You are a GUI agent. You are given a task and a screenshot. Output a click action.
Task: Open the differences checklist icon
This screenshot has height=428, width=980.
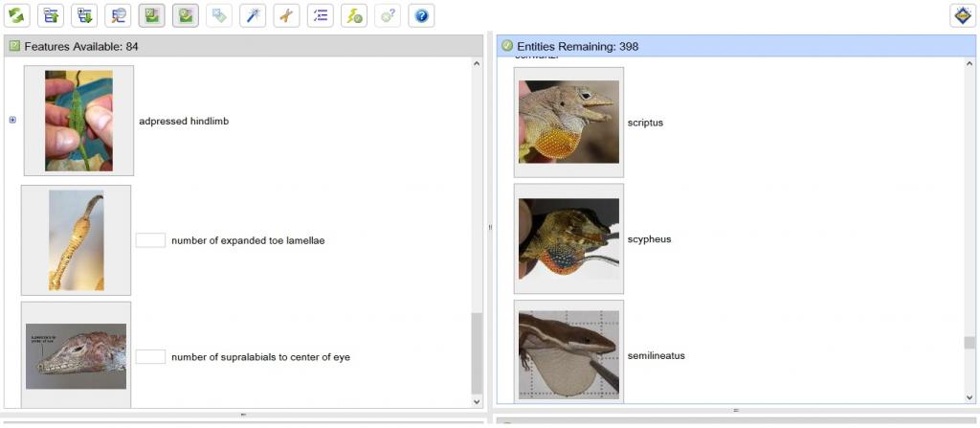pos(321,15)
